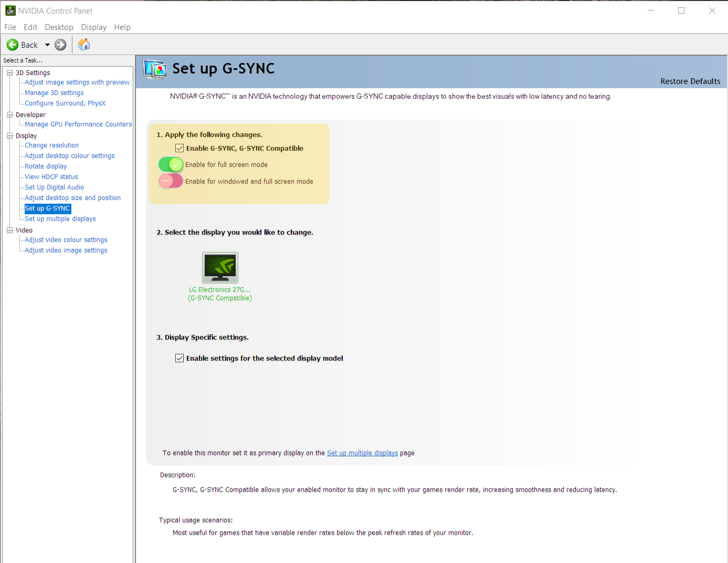Open the Help menu

(122, 27)
